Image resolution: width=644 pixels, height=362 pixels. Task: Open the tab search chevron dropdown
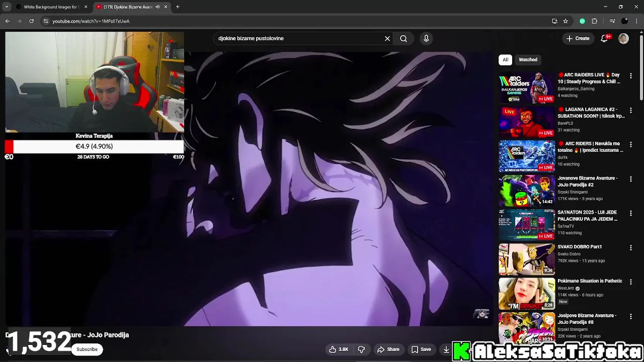(7, 7)
